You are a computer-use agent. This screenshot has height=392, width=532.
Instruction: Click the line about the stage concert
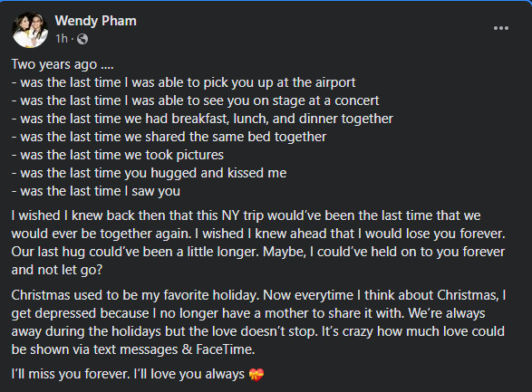click(196, 100)
